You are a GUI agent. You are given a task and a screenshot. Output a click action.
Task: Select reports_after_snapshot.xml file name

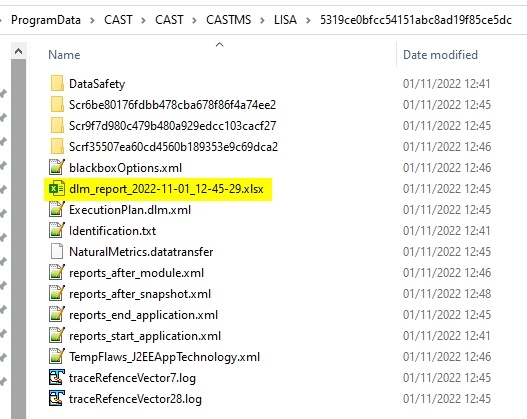point(140,294)
